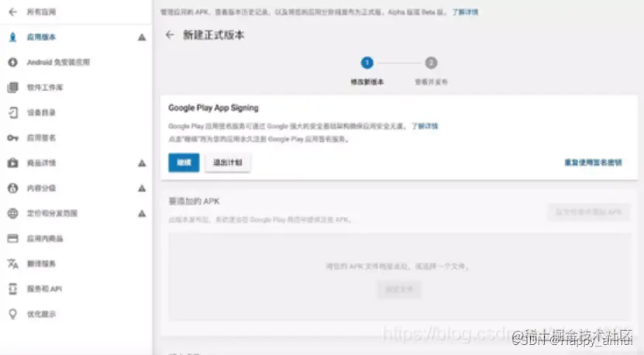Select step 2 circle in the stepper

[x=431, y=63]
